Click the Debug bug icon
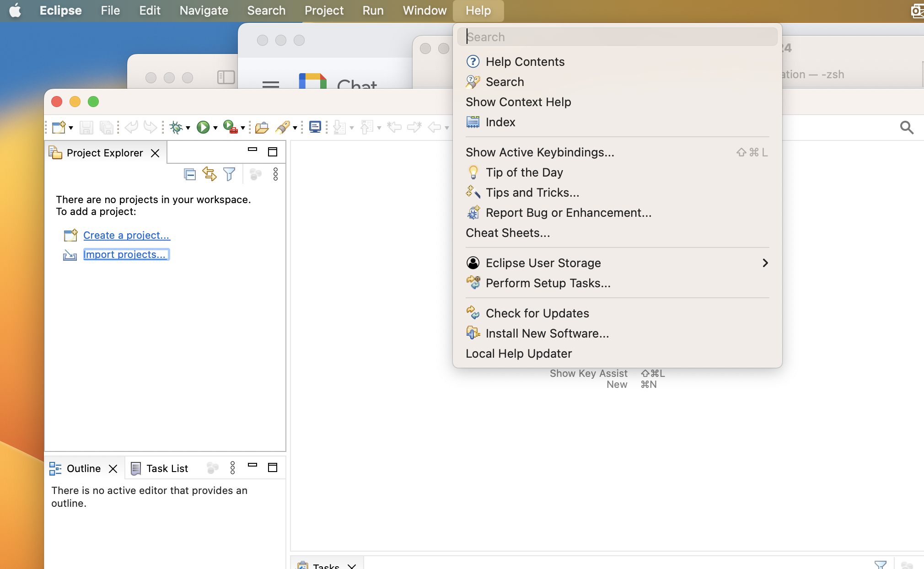Image resolution: width=924 pixels, height=569 pixels. pos(176,127)
